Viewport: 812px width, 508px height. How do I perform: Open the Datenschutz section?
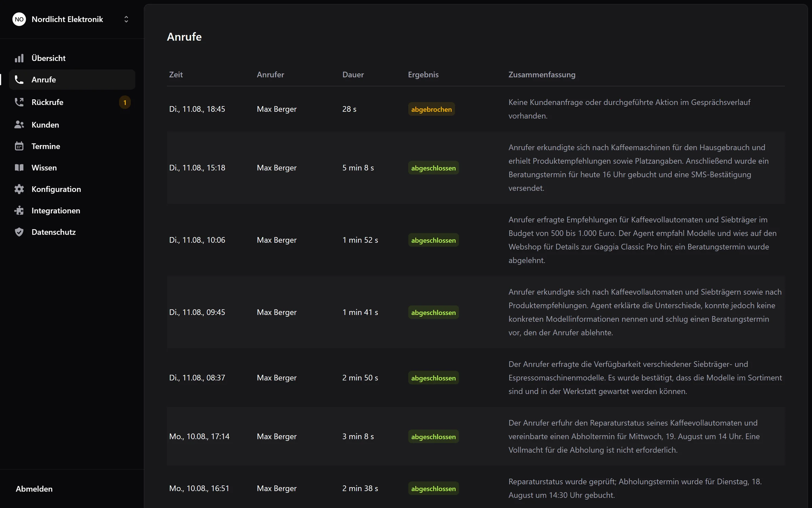(72, 232)
